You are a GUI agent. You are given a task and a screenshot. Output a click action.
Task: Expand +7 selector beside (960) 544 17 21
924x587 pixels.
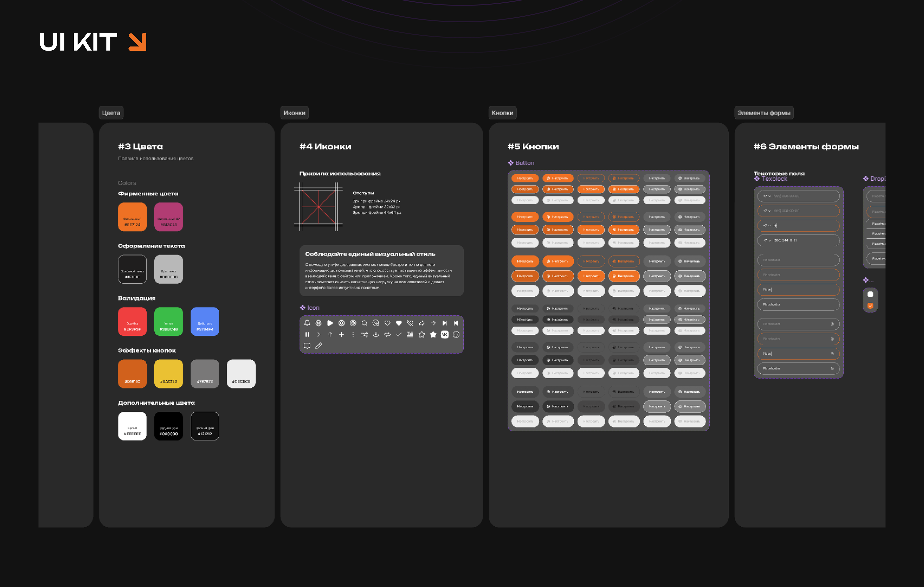(x=767, y=240)
